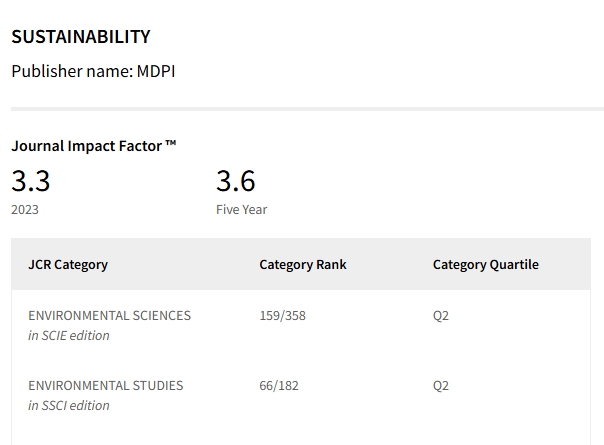
Task: Click Q2 quartile for Environmental Sciences
Action: click(441, 316)
